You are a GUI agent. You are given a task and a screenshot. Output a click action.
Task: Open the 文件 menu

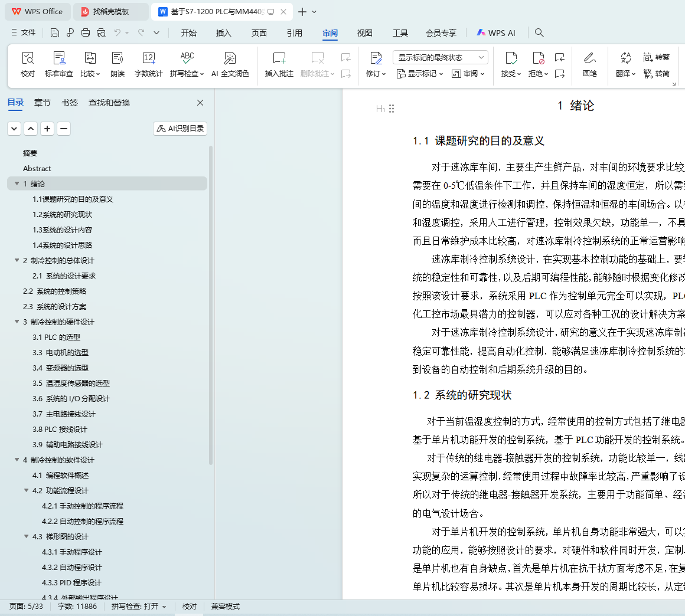(x=24, y=32)
